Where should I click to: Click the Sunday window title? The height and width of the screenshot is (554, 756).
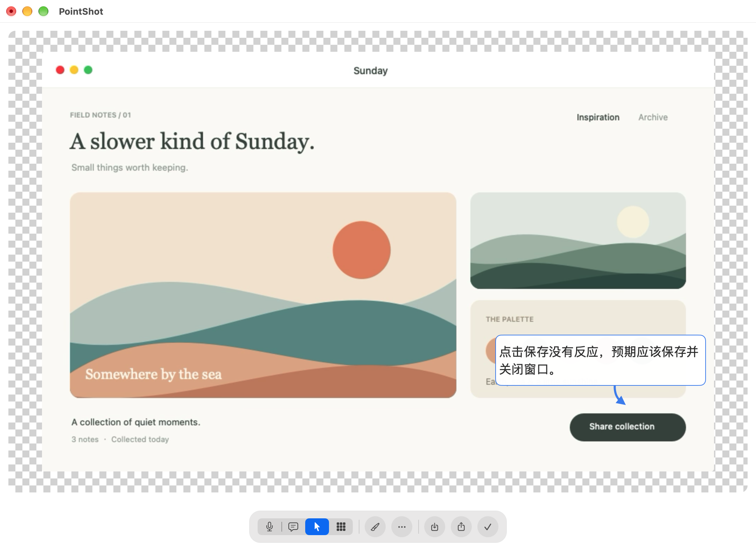[x=370, y=71]
